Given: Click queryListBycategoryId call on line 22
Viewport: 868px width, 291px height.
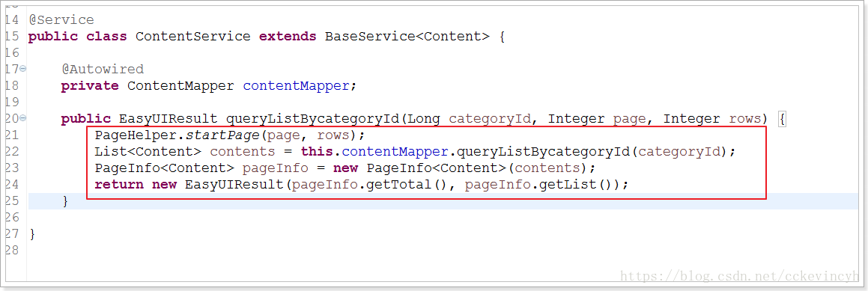Looking at the screenshot, I should point(544,152).
